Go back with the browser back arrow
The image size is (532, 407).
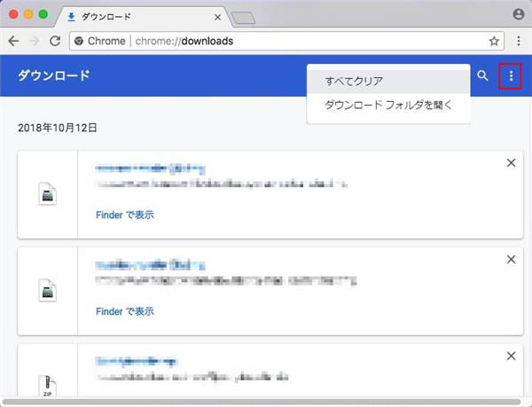click(x=13, y=41)
